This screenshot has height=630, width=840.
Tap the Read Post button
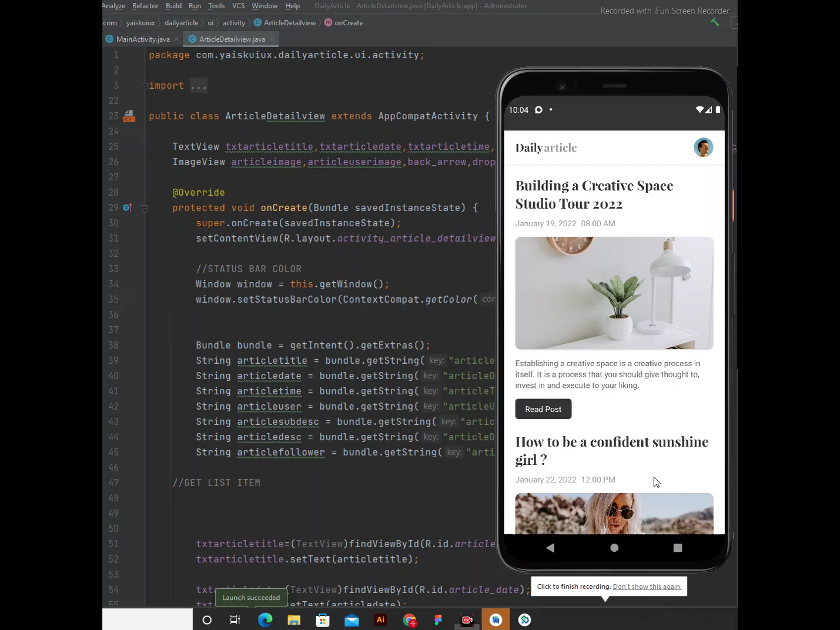tap(543, 409)
